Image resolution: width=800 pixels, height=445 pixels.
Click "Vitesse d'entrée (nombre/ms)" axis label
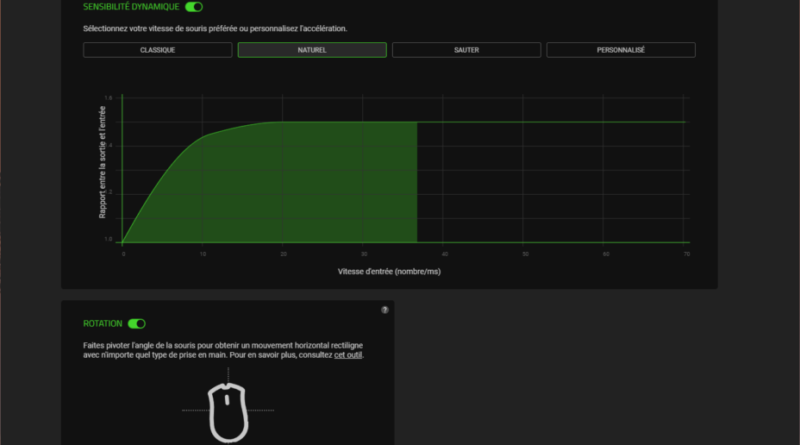(389, 271)
